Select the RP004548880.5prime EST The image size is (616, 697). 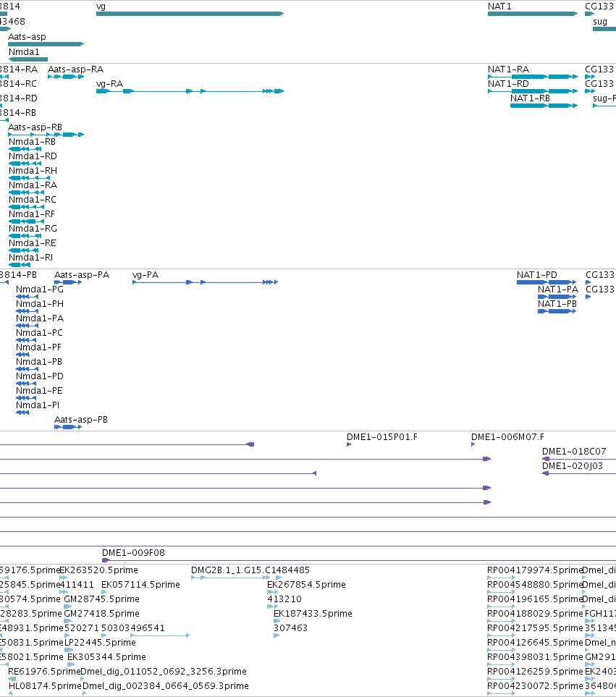click(502, 592)
